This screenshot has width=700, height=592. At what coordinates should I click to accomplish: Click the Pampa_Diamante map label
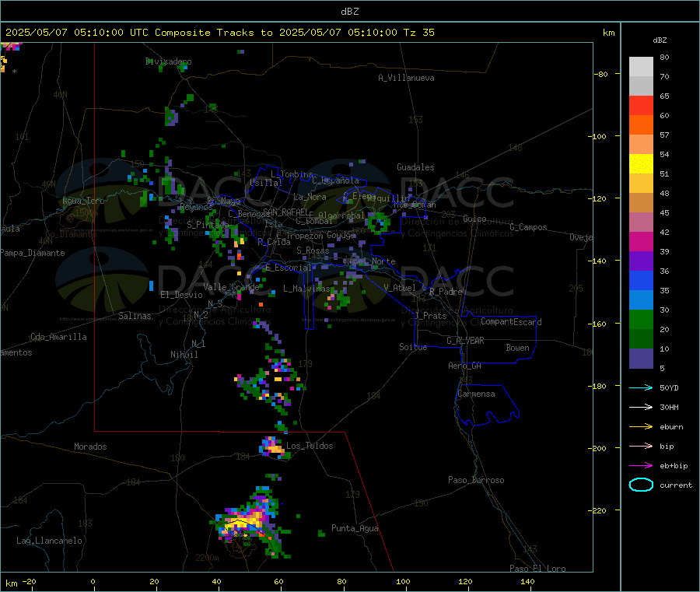pos(32,253)
